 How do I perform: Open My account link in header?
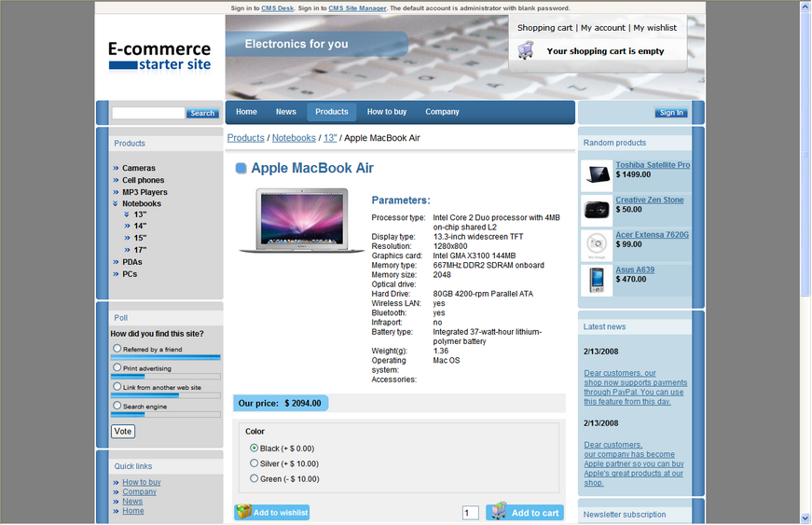click(603, 28)
